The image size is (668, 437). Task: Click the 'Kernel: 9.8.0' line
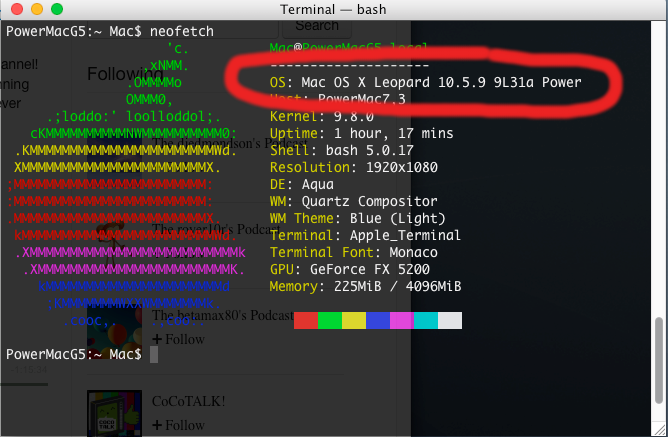322,116
